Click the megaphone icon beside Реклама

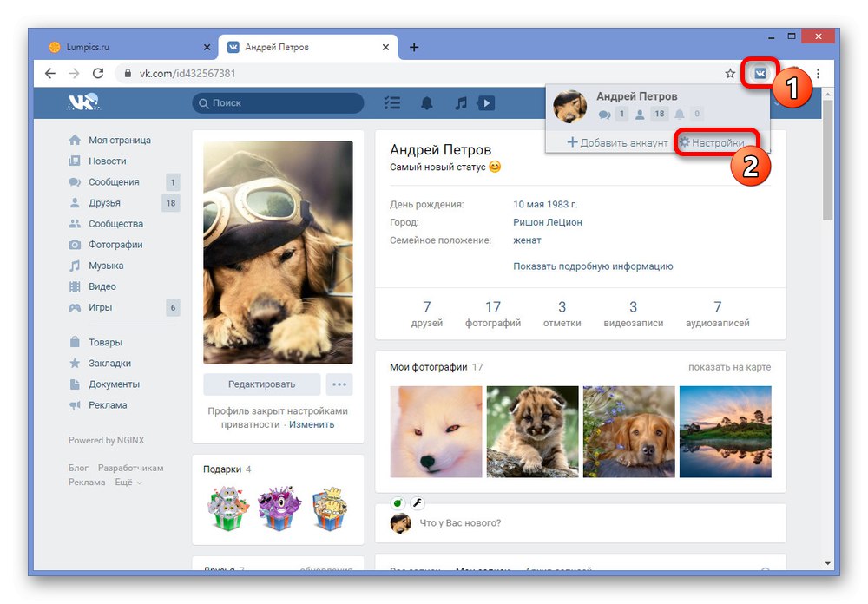[75, 405]
